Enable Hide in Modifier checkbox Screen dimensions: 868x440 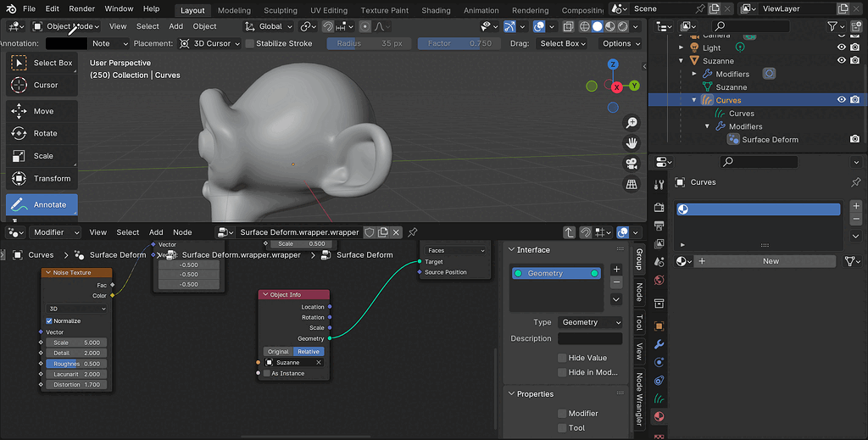pyautogui.click(x=563, y=372)
